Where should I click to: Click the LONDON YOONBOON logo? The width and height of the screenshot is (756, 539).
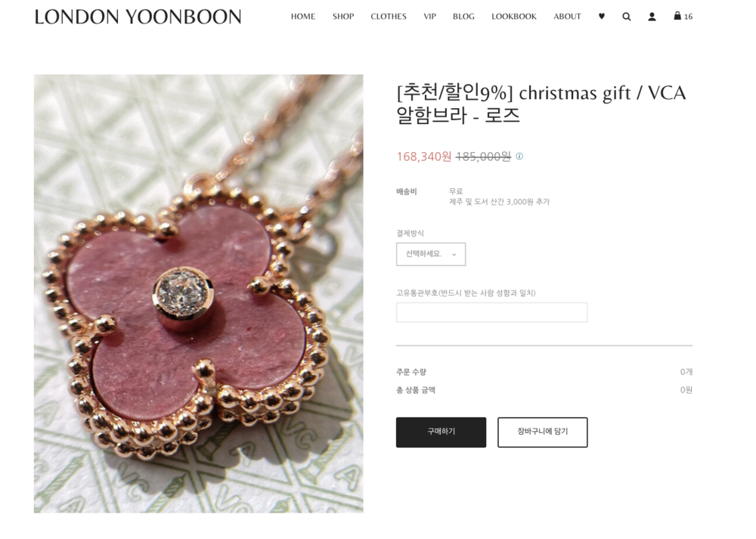pos(138,17)
